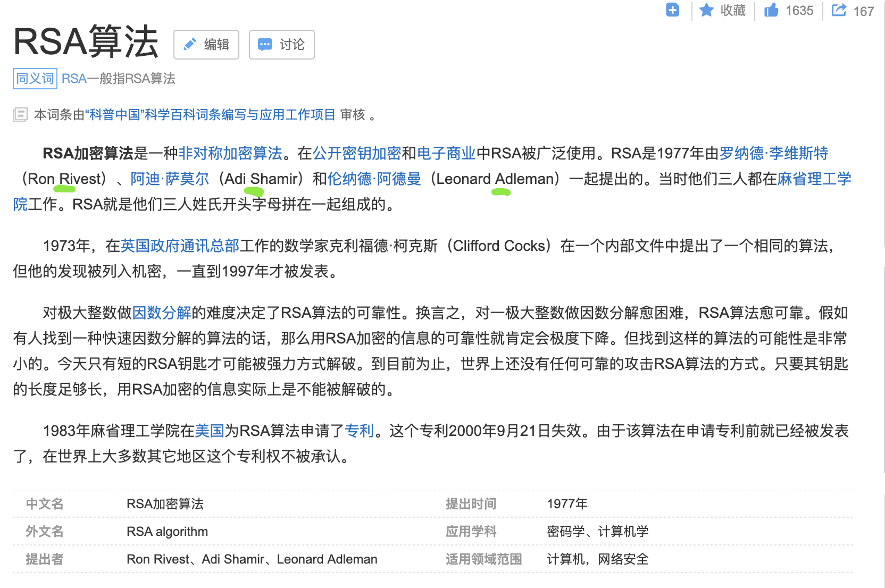Click the bold RSA加密算法 text

point(88,153)
